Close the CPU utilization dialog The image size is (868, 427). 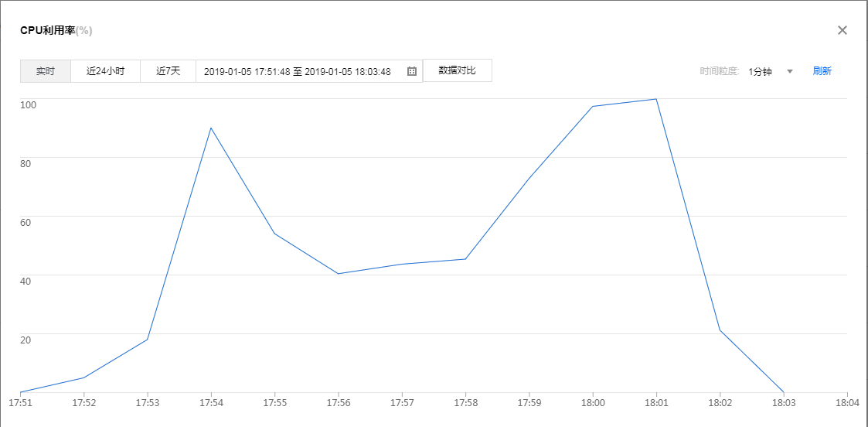pos(842,30)
